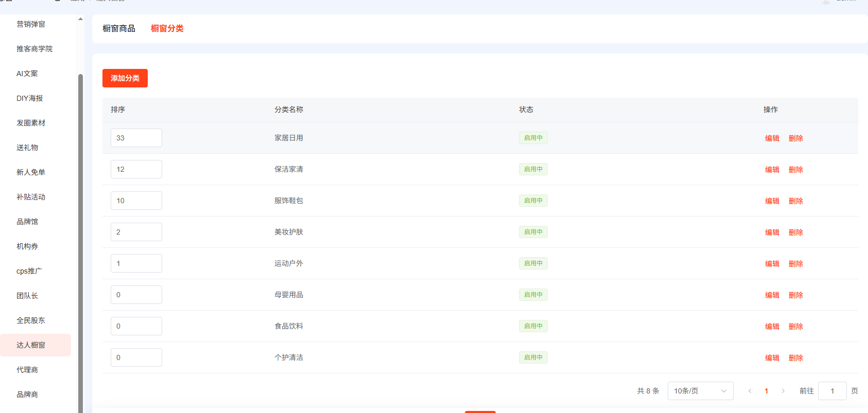
Task: Delete the 保洁家清 category
Action: [795, 170]
